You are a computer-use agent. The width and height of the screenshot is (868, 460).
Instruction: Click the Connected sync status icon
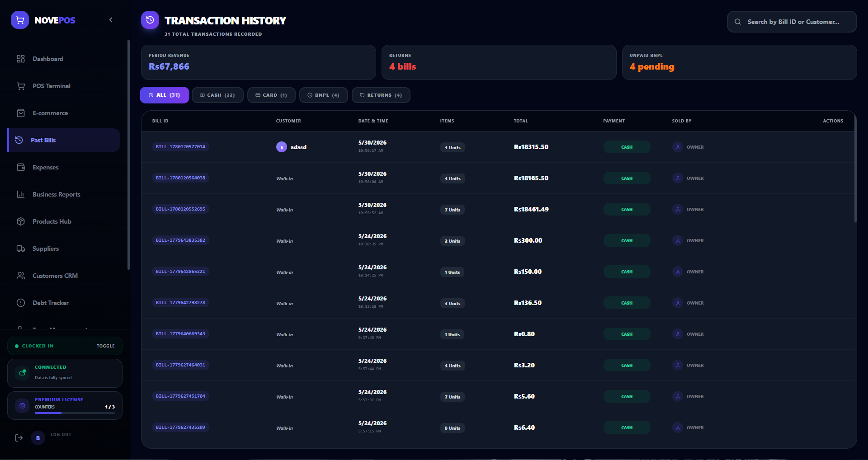point(22,373)
